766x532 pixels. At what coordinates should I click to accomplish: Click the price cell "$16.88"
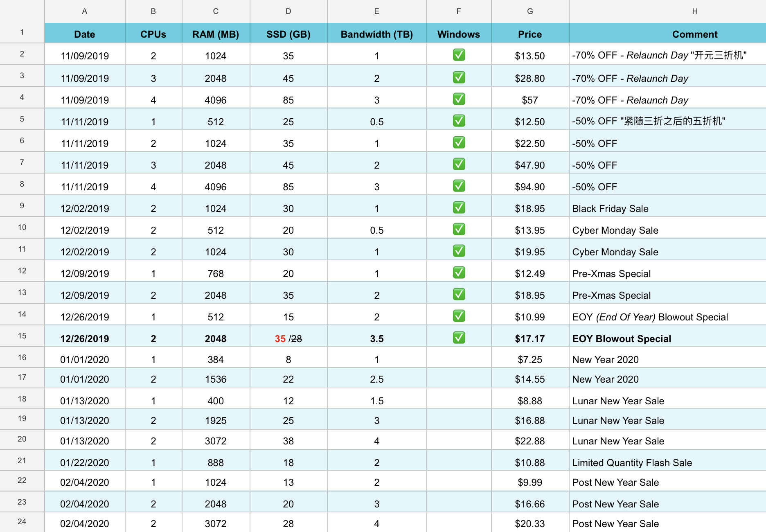click(530, 419)
